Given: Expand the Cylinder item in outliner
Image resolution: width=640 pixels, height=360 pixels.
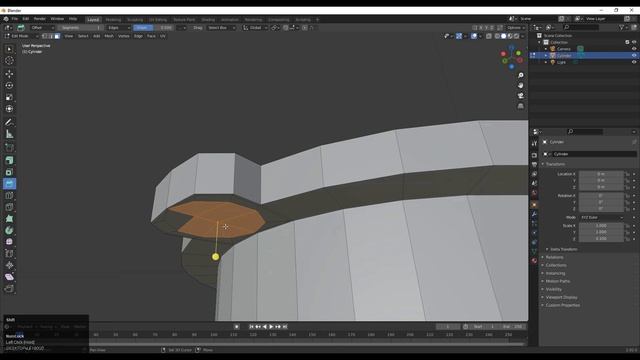Looking at the screenshot, I should click(x=546, y=56).
